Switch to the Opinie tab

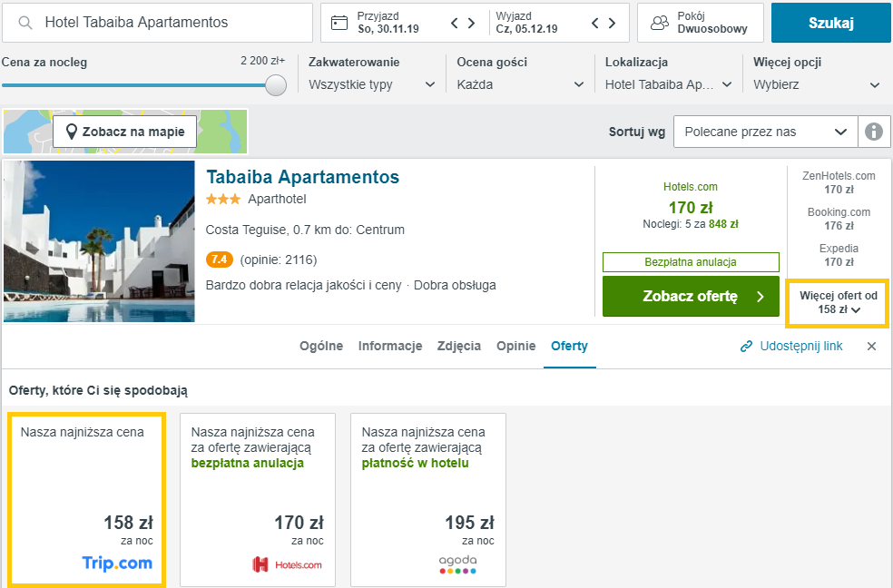pyautogui.click(x=516, y=346)
